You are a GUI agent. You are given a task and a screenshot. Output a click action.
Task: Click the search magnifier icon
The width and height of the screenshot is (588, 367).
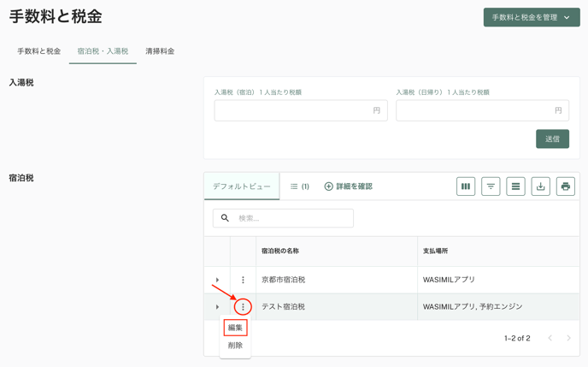click(225, 218)
